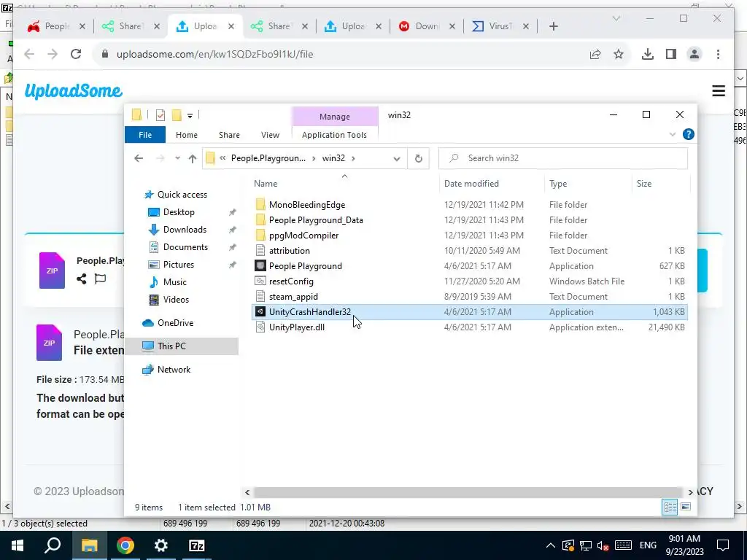Go to Desktop in Quick access
The width and height of the screenshot is (747, 560).
[179, 212]
